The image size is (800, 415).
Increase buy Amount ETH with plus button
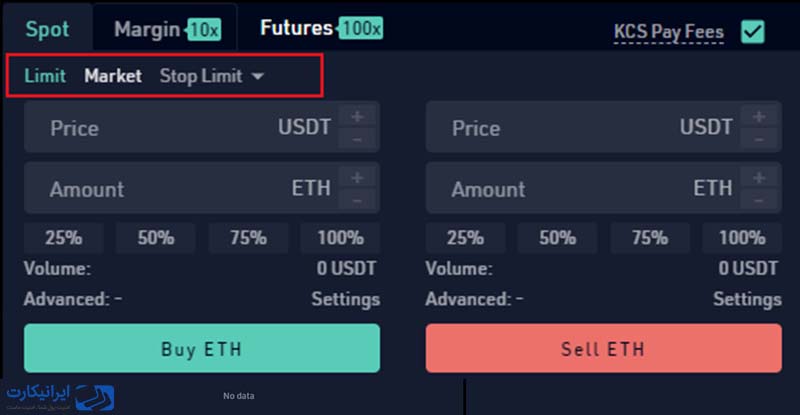coord(358,177)
